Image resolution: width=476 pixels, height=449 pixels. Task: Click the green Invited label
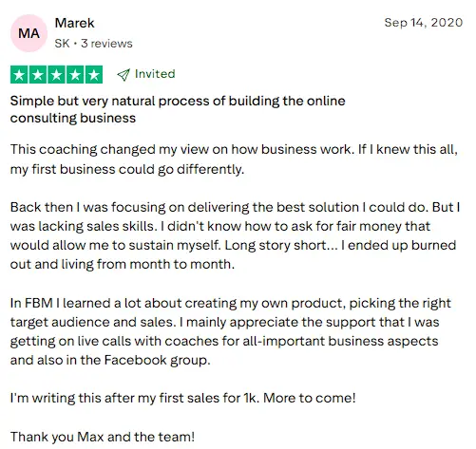click(x=155, y=74)
